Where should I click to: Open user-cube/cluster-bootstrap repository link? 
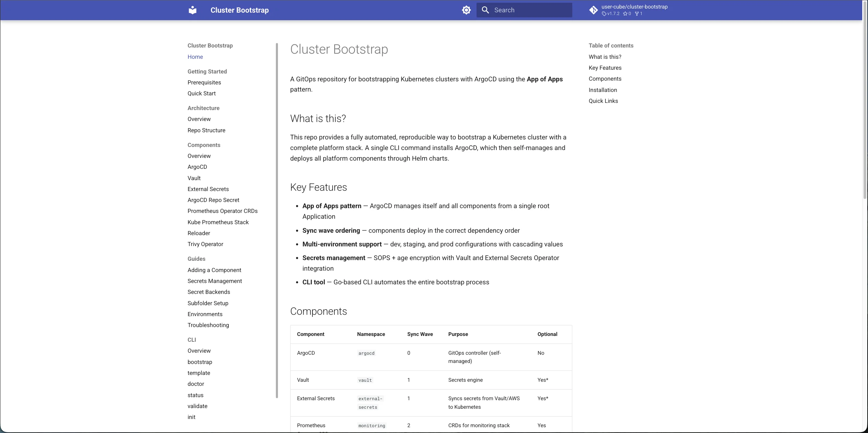(x=634, y=7)
